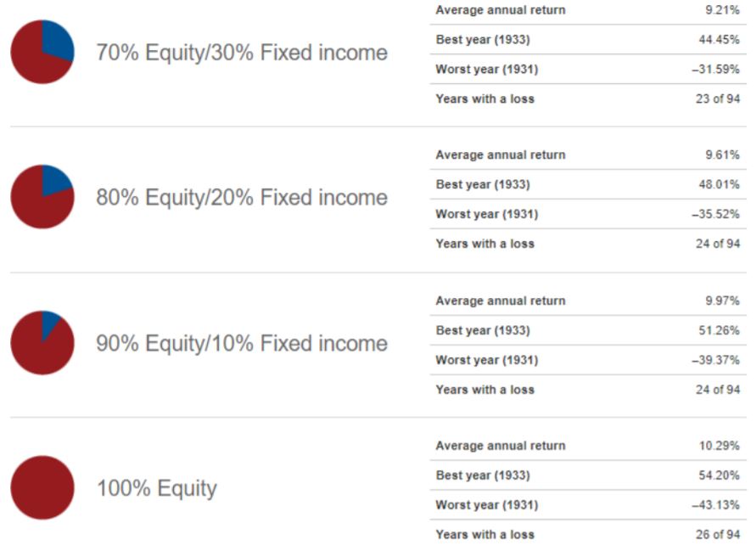This screenshot has width=756, height=551.
Task: Click the 90% Equity/10% Fixed income pie chart
Action: click(x=42, y=342)
